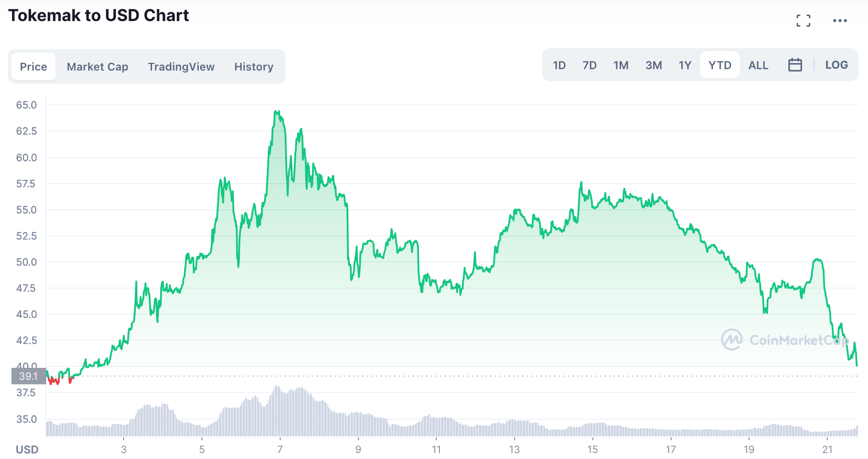Click the fullscreen expand icon

pos(804,20)
